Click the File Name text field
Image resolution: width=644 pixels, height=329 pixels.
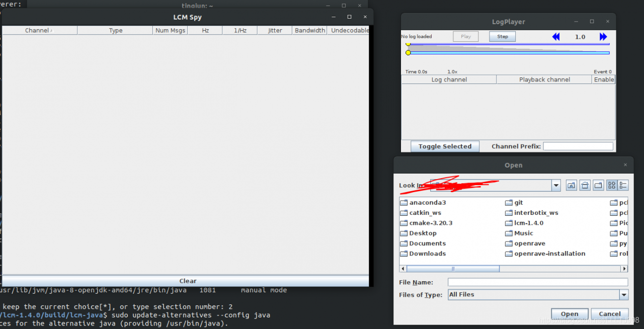pos(537,282)
